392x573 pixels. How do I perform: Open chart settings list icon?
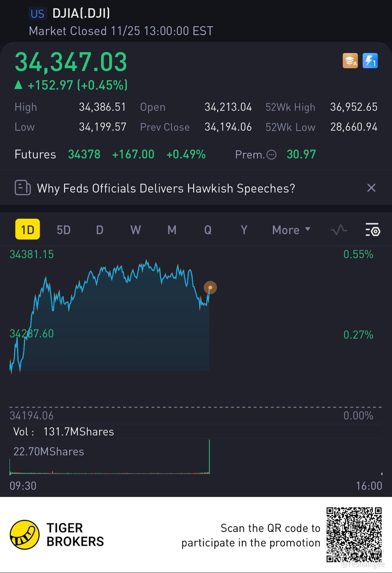372,230
